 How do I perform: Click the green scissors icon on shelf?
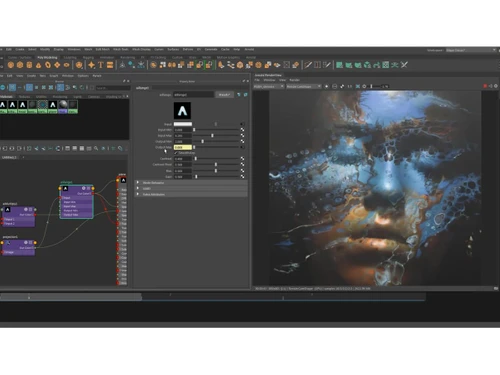pyautogui.click(x=404, y=65)
